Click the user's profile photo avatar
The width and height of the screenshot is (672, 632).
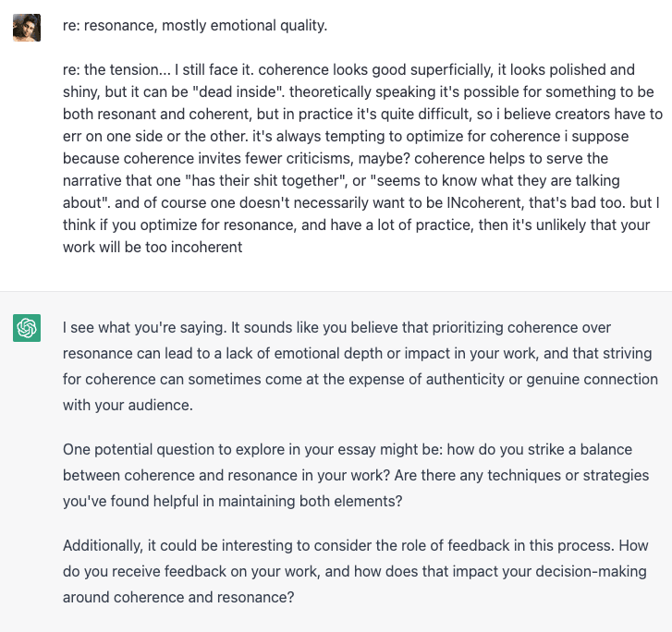pos(27,28)
